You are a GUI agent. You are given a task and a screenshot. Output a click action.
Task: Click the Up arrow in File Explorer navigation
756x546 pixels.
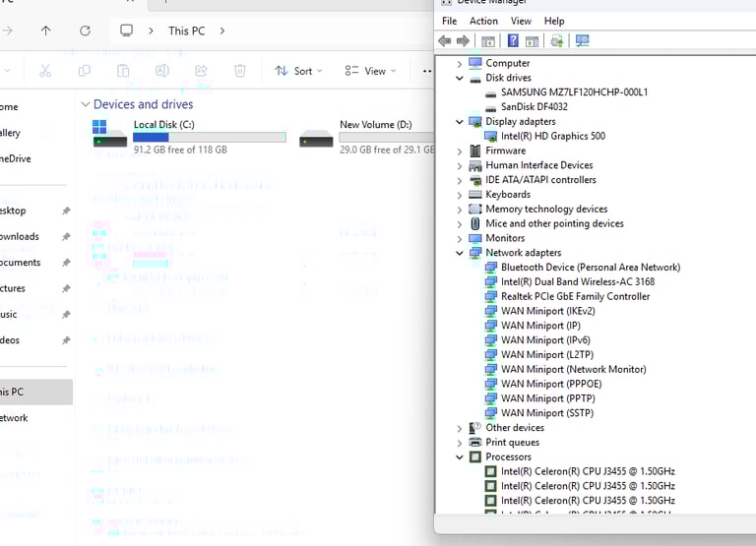[46, 30]
